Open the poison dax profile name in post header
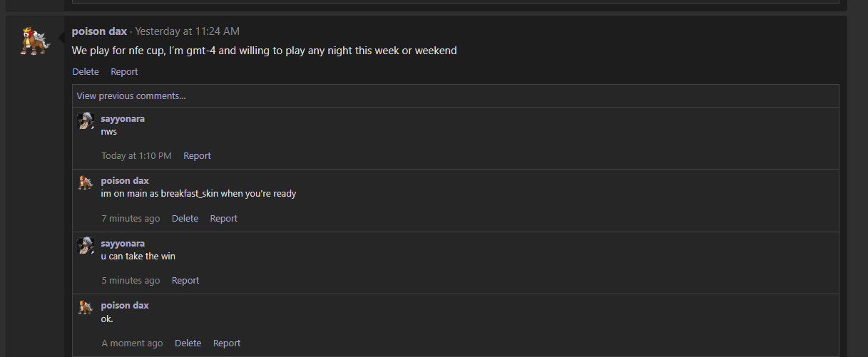 (99, 31)
